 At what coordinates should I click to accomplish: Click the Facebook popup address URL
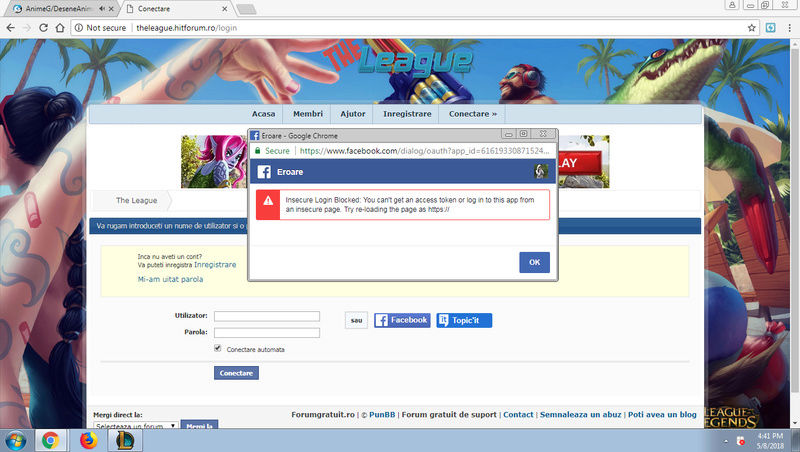point(424,150)
